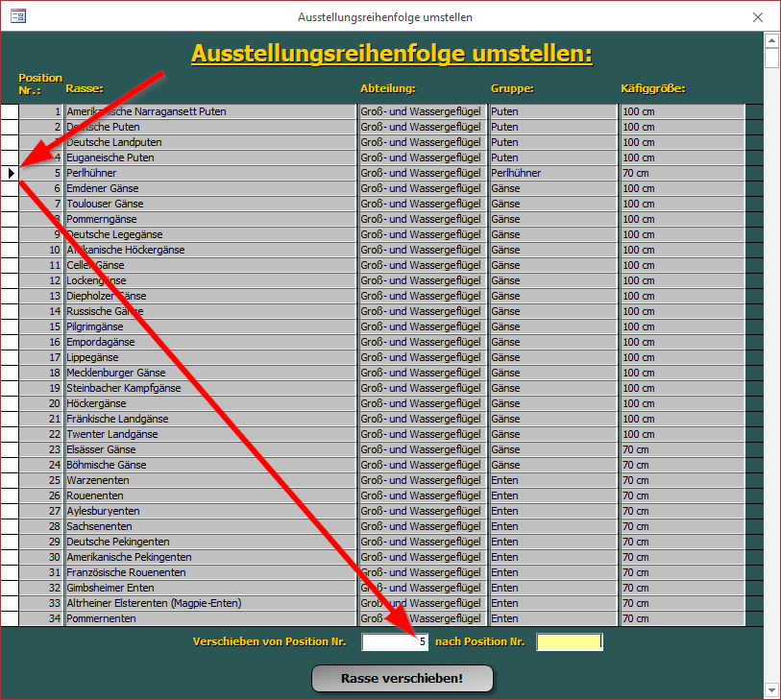This screenshot has height=700, width=781.
Task: Click Abteilung cell in the Perlhühner row
Action: 421,173
